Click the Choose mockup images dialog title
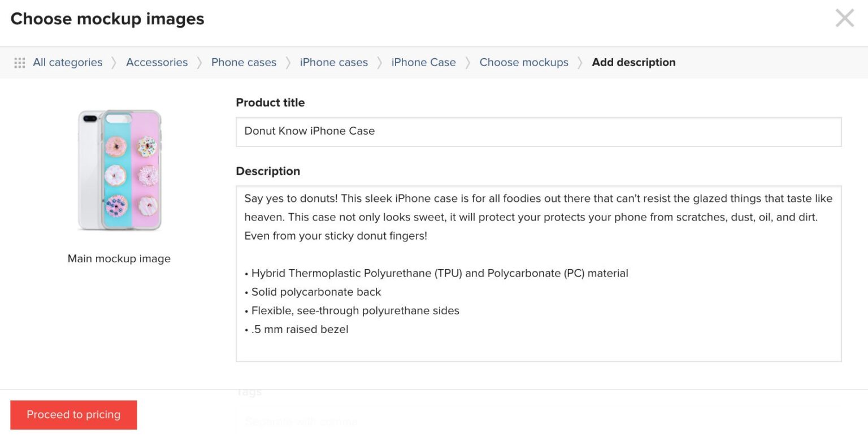868x441 pixels. 107,18
